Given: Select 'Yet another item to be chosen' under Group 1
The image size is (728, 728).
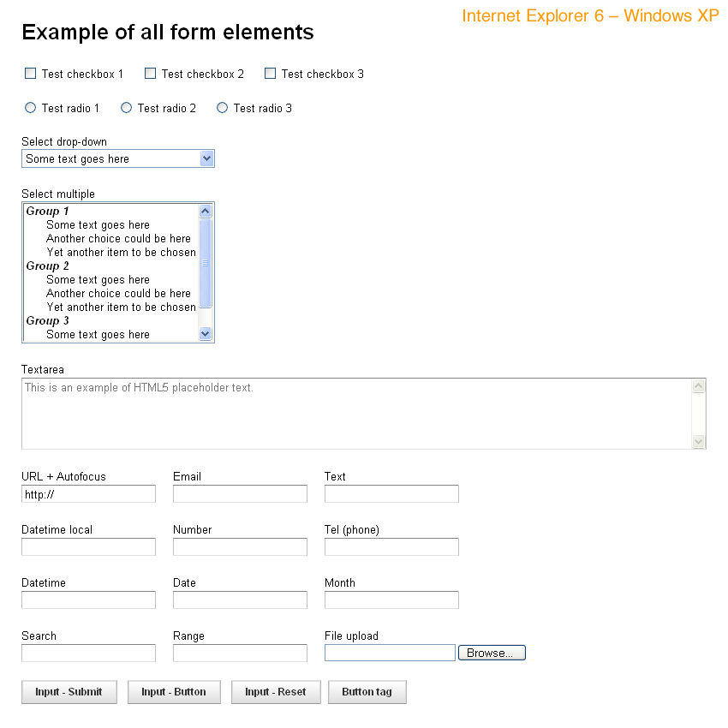Looking at the screenshot, I should 121,253.
